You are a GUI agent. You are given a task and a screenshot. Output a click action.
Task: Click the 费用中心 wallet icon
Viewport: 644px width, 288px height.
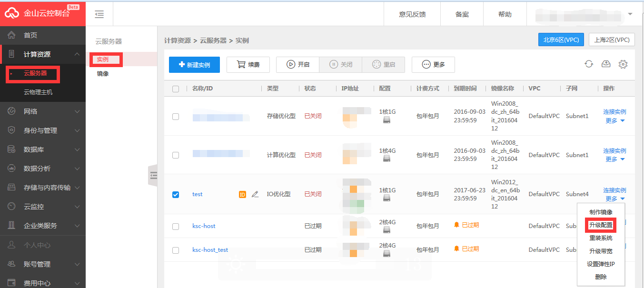(12, 283)
